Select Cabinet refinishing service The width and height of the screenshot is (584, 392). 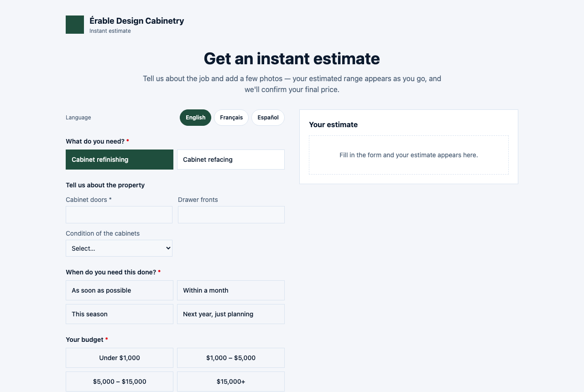point(120,160)
